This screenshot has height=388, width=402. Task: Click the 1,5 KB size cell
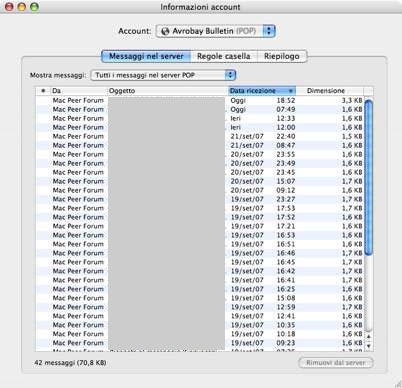[352, 136]
